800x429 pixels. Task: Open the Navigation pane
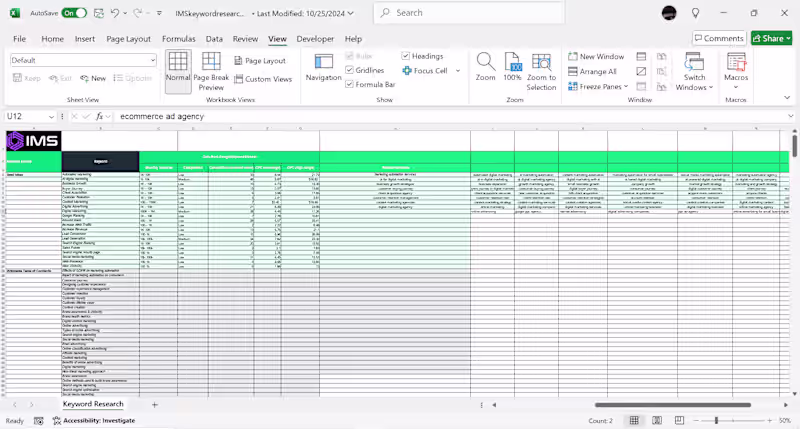[323, 67]
